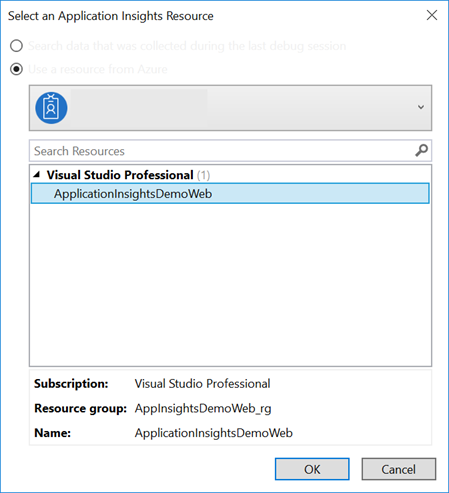Collapse the Visual Studio Professional tree group
Viewport: 449px width, 493px height.
pyautogui.click(x=37, y=174)
